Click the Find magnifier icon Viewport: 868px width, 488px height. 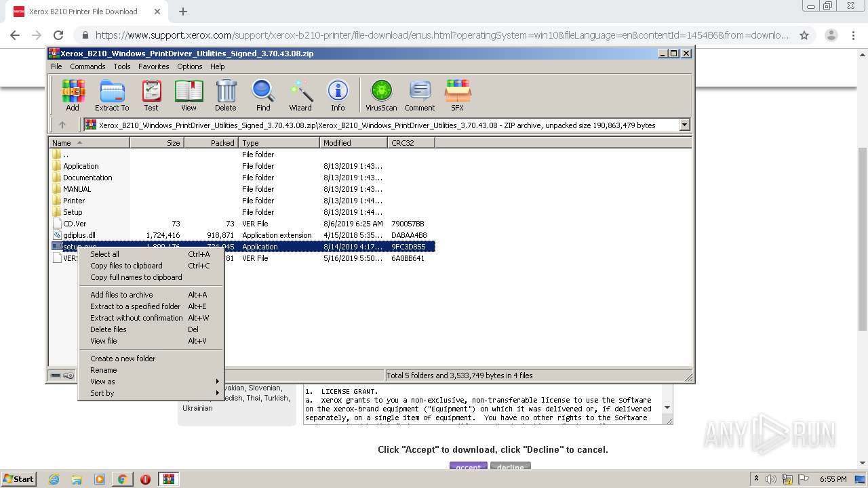tap(263, 95)
